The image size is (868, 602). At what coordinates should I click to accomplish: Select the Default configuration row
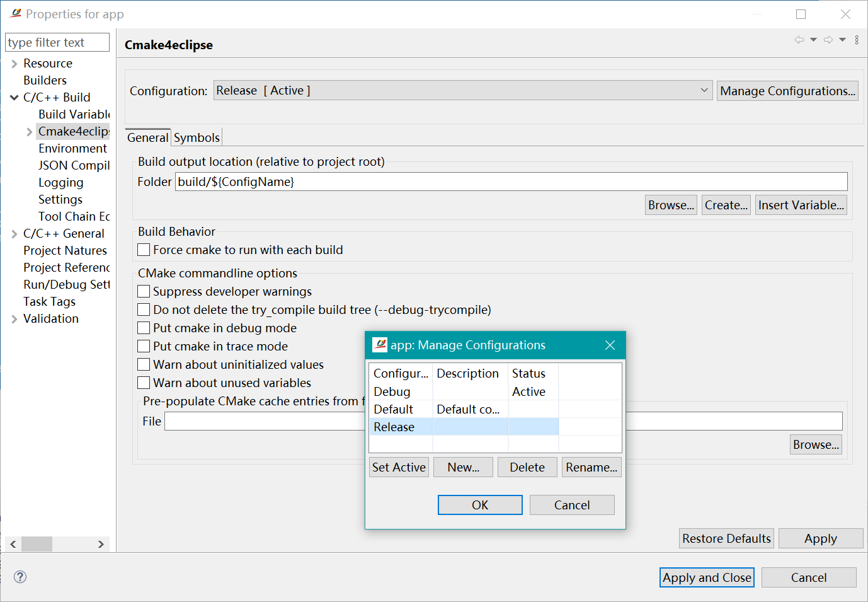click(x=464, y=409)
